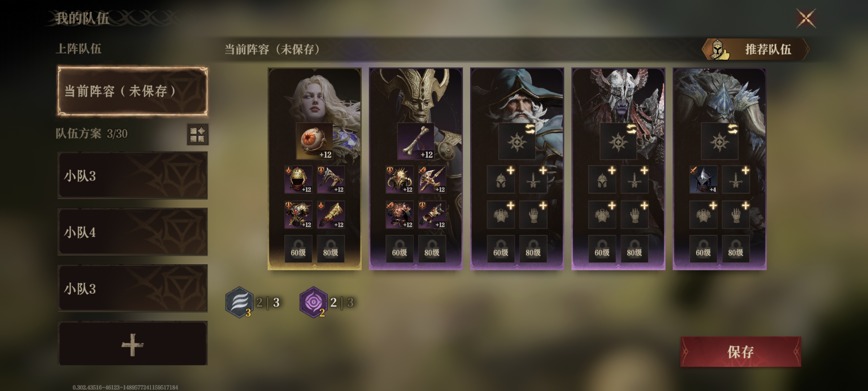Open the team scheme grid layout icon
Image resolution: width=868 pixels, height=391 pixels.
(198, 134)
